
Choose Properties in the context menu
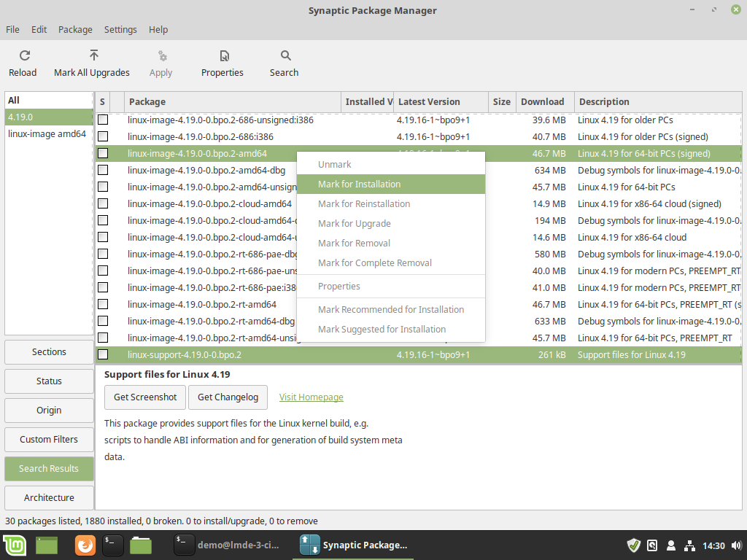(391, 286)
